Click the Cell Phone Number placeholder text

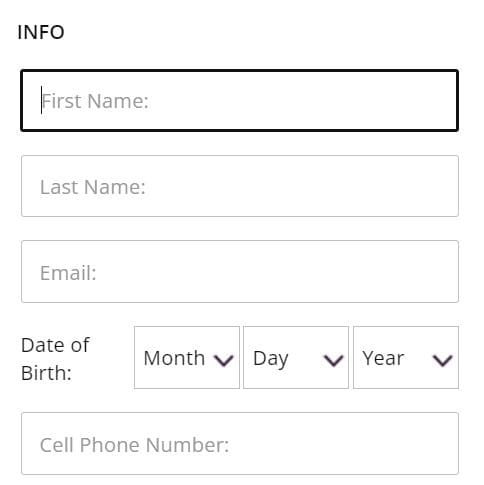click(x=134, y=445)
